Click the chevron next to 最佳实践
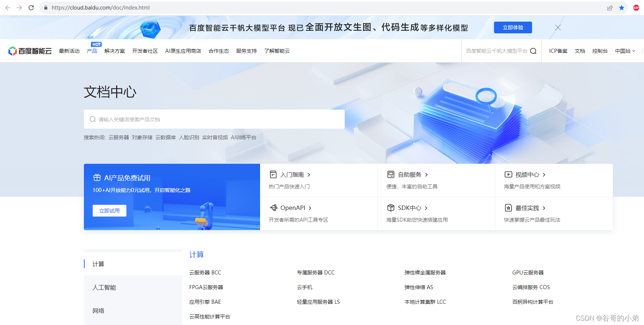Viewport: 644px width, 325px height. pyautogui.click(x=544, y=208)
